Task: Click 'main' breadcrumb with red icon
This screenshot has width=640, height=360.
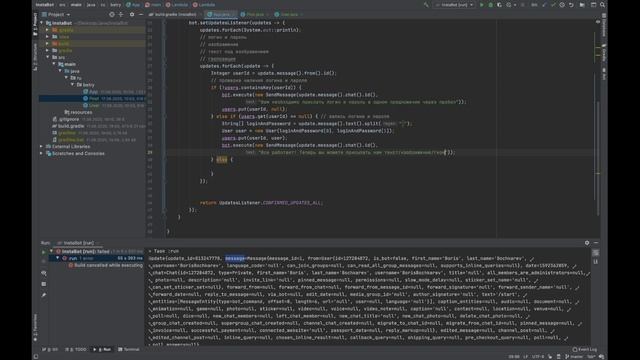Action: point(153,5)
